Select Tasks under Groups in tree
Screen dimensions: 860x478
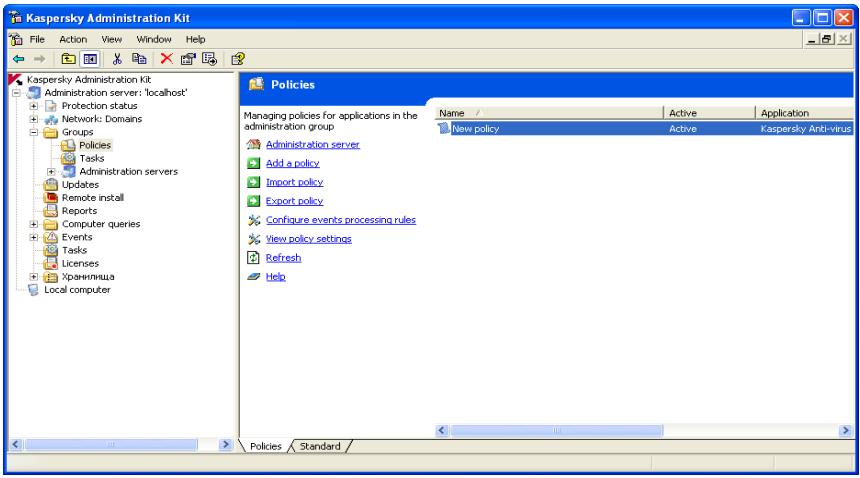pyautogui.click(x=92, y=158)
